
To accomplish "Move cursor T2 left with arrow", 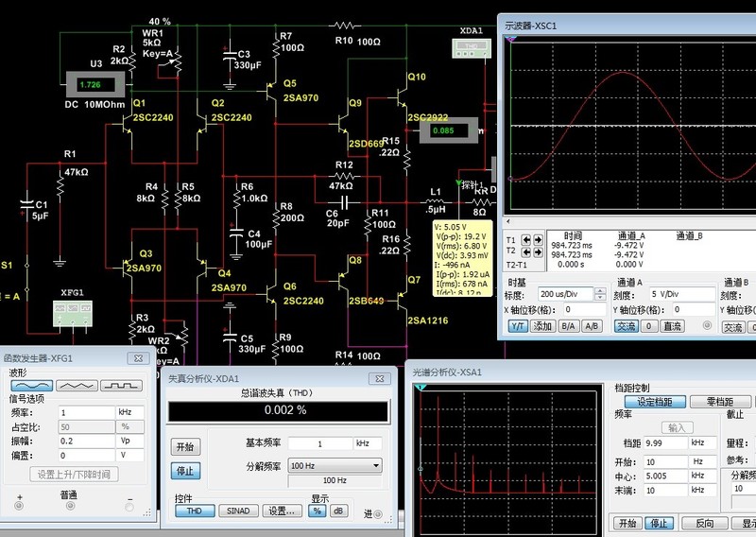I will (x=524, y=253).
